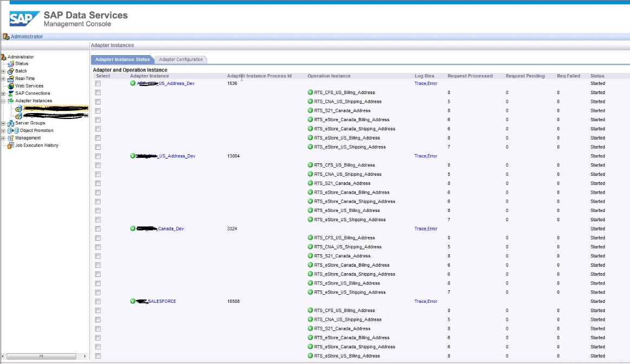Select the highlighted redacted node under Adapter Instances
The height and width of the screenshot is (364, 630).
point(55,108)
